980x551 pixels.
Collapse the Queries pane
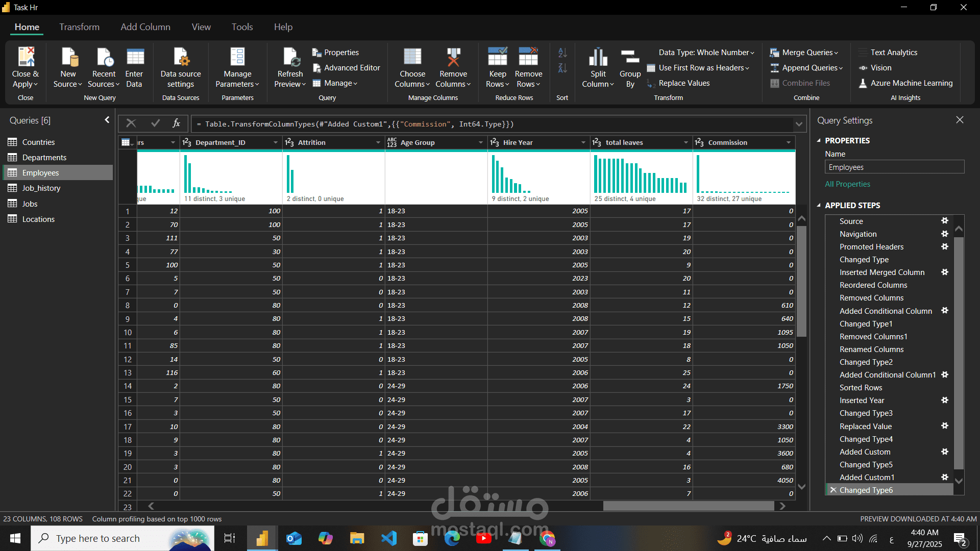click(107, 120)
